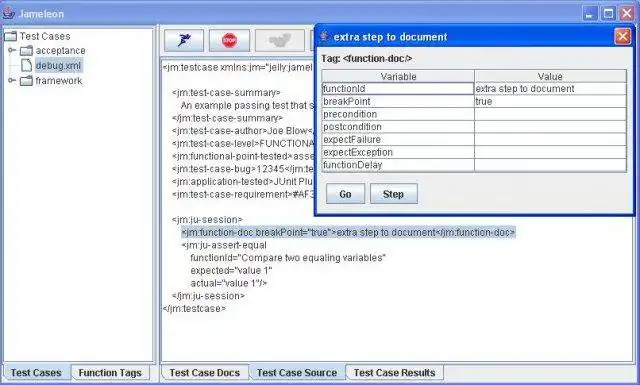This screenshot has height=385, width=640.
Task: Click the 'extra step to document' value cell
Action: tap(550, 89)
